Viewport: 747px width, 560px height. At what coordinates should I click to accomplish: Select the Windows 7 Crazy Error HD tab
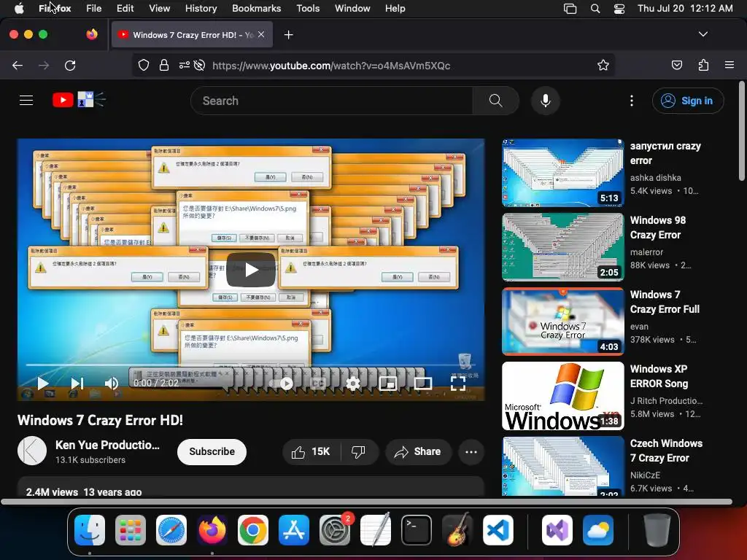(x=192, y=35)
